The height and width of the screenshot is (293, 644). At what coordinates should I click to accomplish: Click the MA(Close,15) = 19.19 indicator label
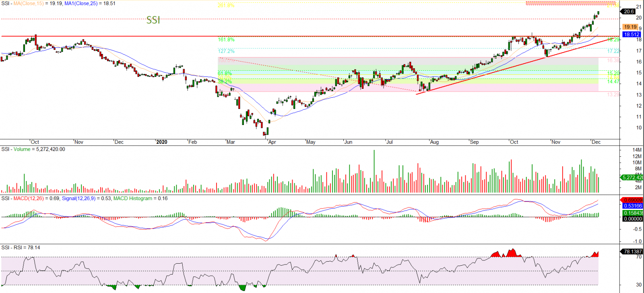coord(38,3)
